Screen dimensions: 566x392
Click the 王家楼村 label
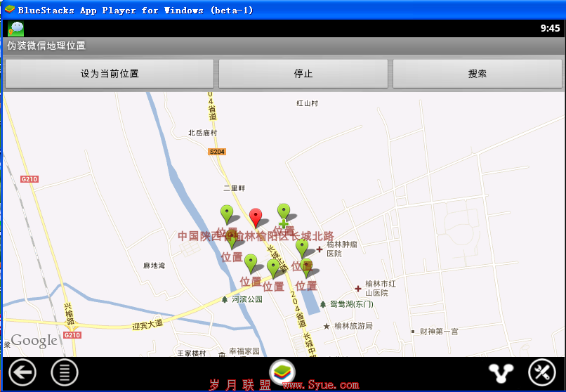pyautogui.click(x=191, y=353)
